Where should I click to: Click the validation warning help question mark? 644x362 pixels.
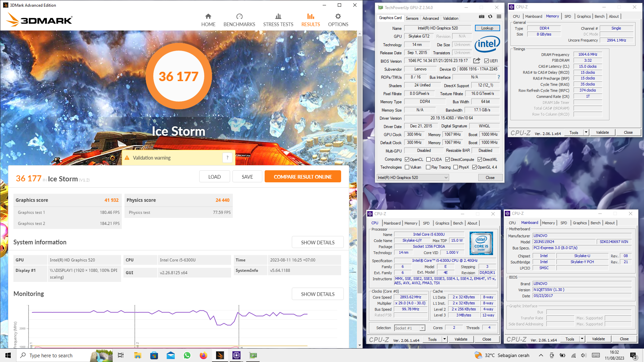pos(227,158)
